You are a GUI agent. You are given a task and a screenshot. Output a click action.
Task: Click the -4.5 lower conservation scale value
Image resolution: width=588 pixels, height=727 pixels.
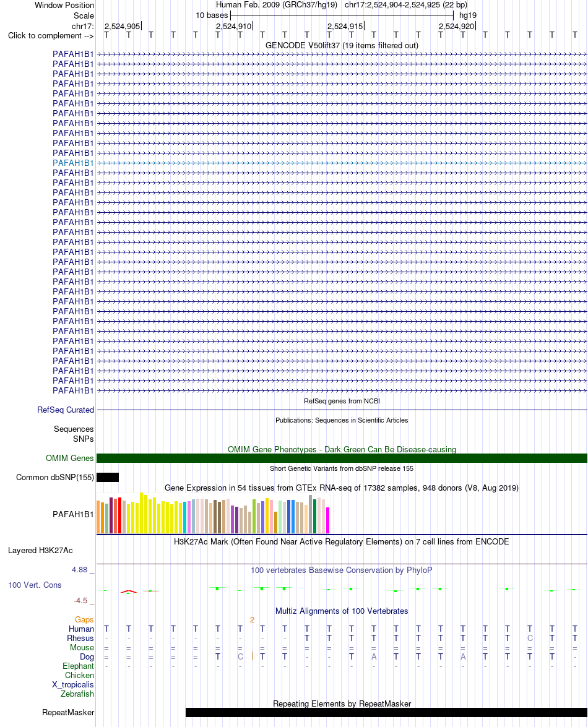(80, 600)
